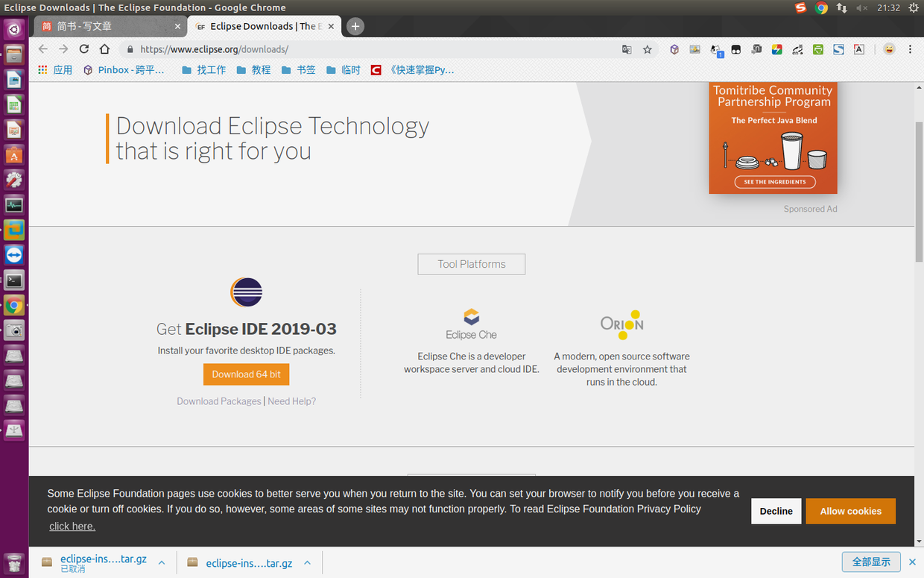
Task: Open the Google Translate page icon
Action: [627, 49]
